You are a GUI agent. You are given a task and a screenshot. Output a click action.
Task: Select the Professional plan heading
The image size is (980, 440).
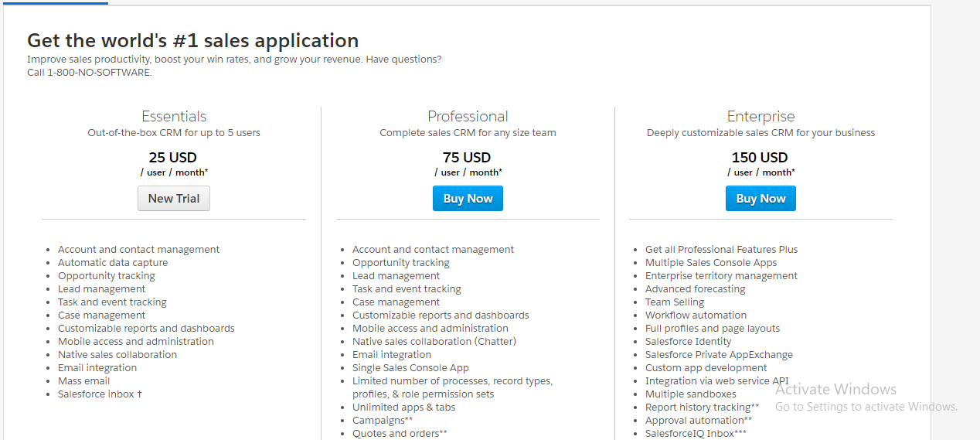click(x=468, y=117)
